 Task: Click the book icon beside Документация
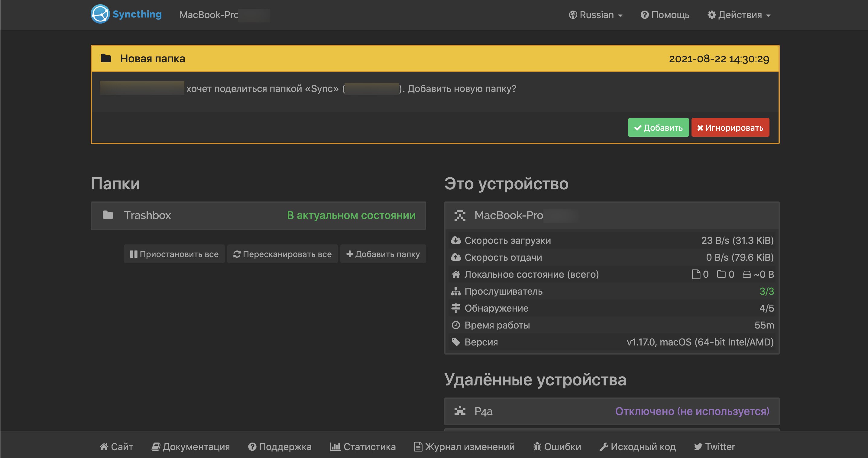[x=156, y=447]
